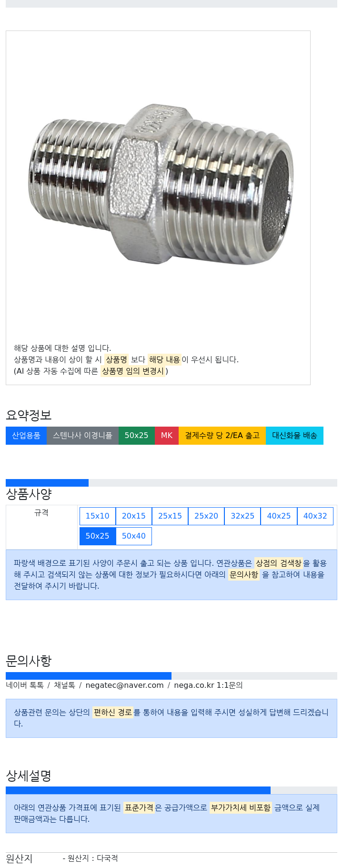This screenshot has width=343, height=868.
Task: Click the yellow 결제수량 당 2/EA 출고 tag
Action: [222, 435]
